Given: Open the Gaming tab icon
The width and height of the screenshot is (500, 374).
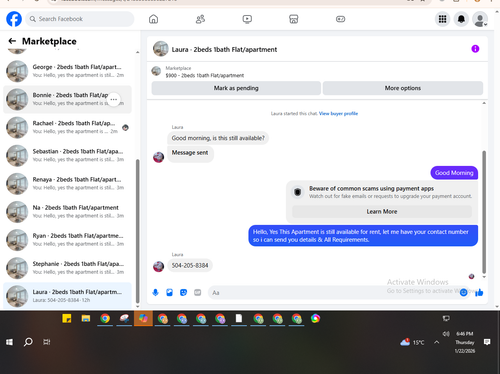Looking at the screenshot, I should point(340,19).
